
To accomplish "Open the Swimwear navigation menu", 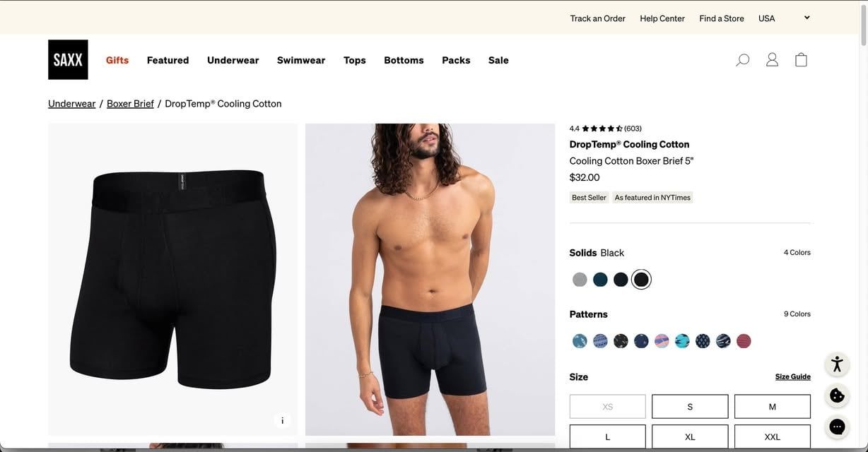I will (301, 60).
